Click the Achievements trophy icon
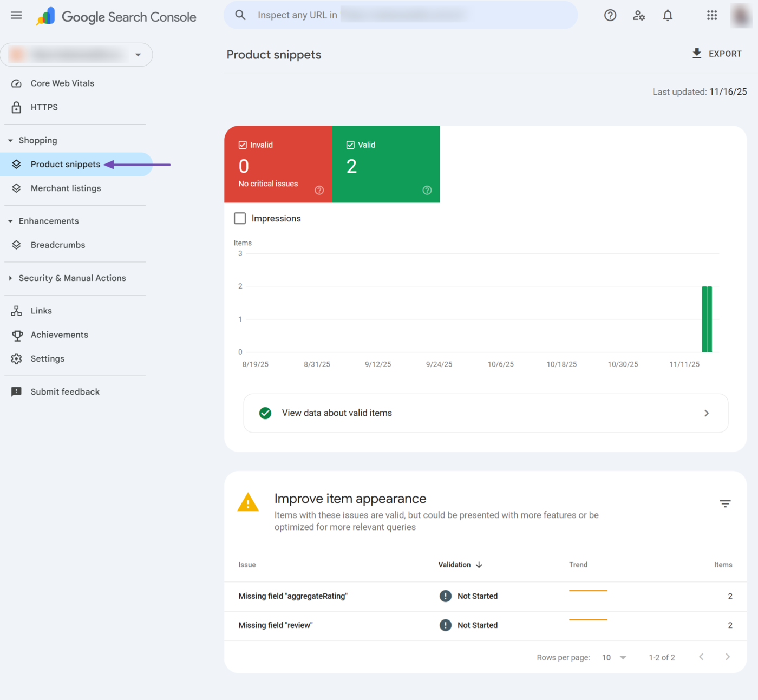The width and height of the screenshot is (758, 700). coord(17,335)
